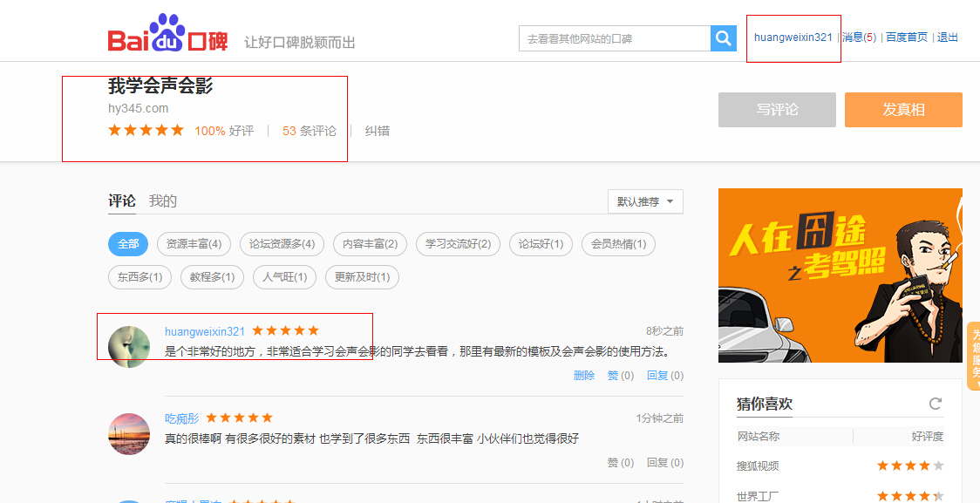The height and width of the screenshot is (503, 980).
Task: Click the 好评度 column header
Action: tap(928, 436)
